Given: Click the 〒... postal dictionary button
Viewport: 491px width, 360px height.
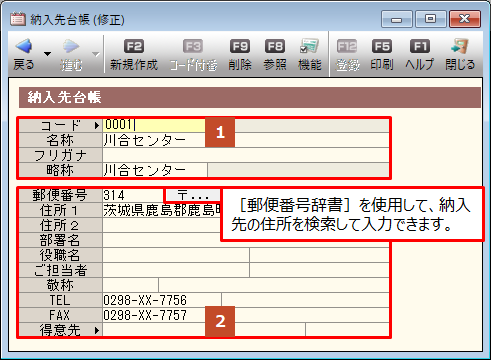Looking at the screenshot, I should [193, 195].
